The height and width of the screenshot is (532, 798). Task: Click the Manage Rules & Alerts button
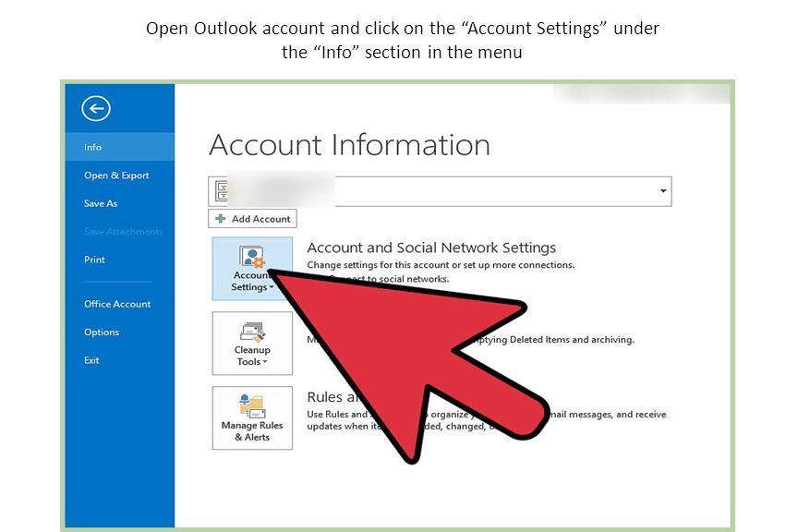click(x=252, y=418)
